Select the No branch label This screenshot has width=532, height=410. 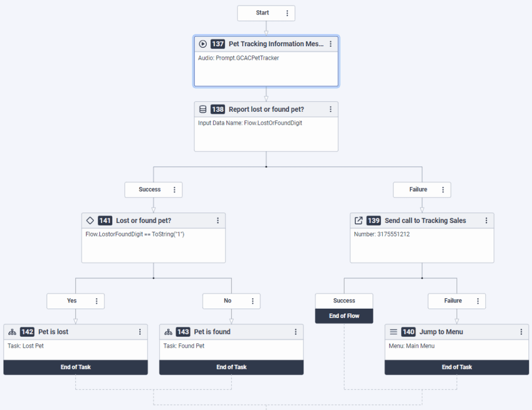(x=228, y=301)
